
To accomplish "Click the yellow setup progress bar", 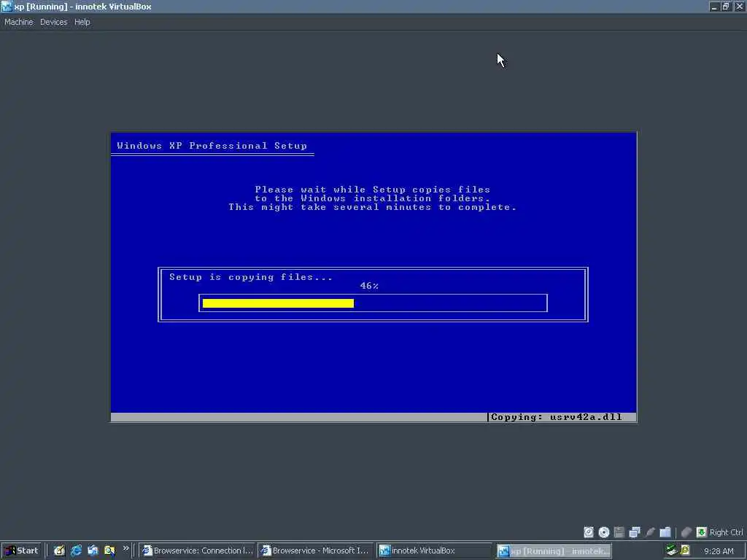I will point(278,303).
